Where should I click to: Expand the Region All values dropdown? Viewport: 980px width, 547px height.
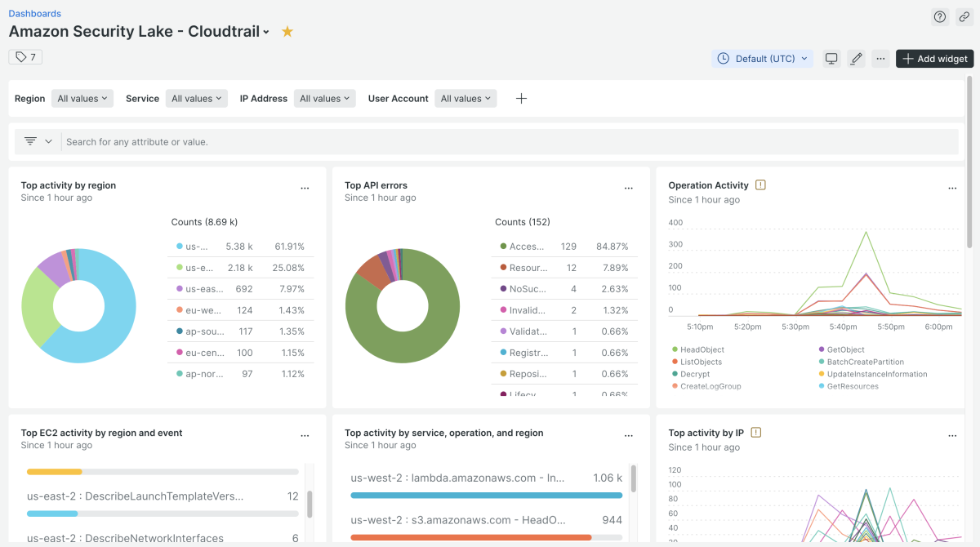(82, 99)
